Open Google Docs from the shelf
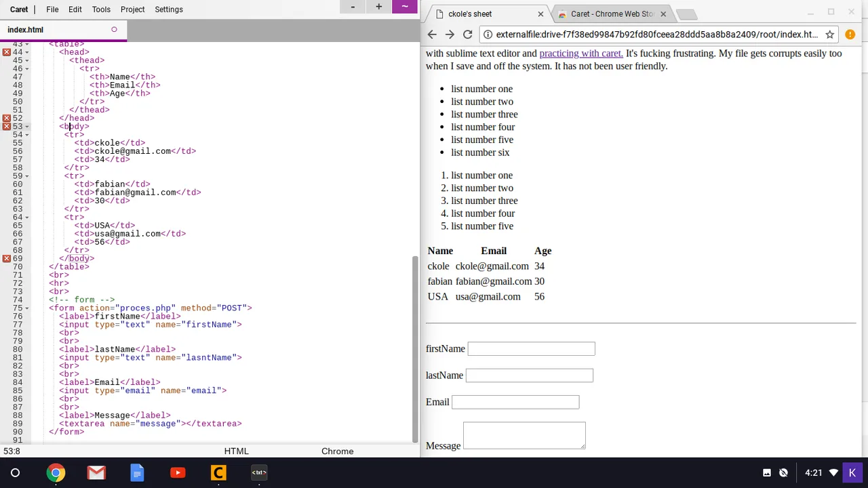868x488 pixels. 137,473
